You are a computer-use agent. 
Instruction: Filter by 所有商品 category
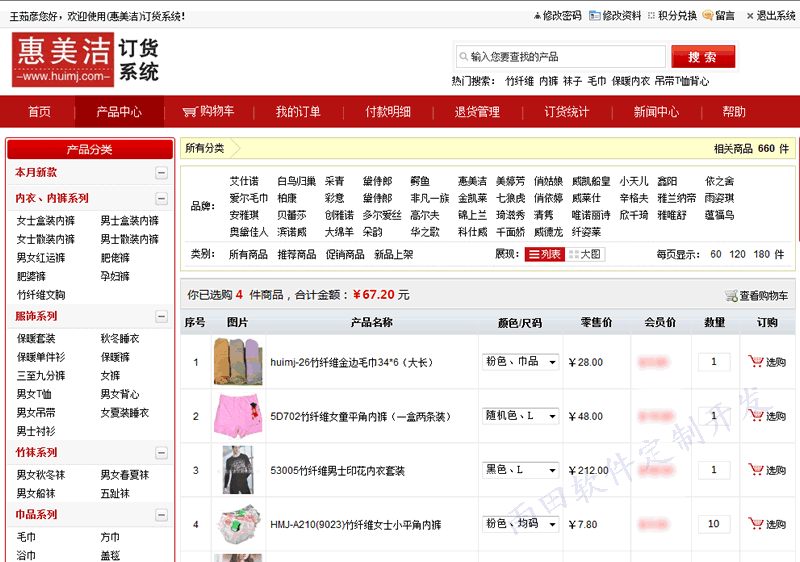[x=248, y=254]
